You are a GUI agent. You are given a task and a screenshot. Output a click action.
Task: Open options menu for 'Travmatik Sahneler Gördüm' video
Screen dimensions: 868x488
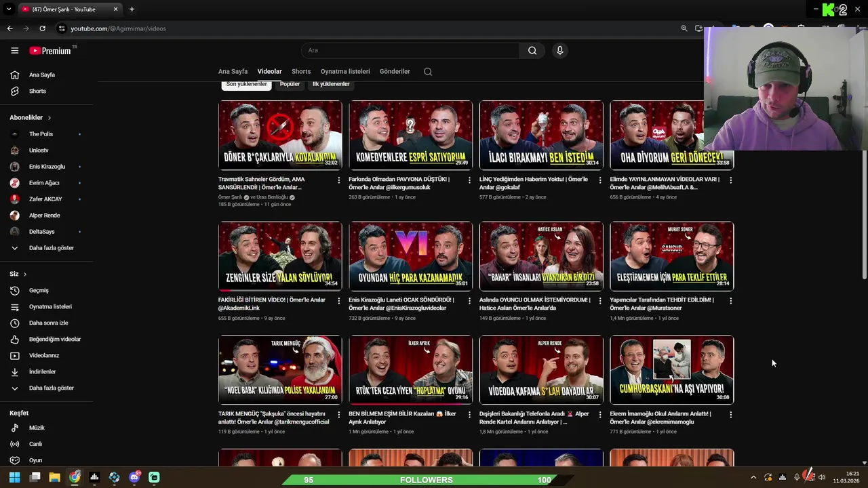coord(339,180)
